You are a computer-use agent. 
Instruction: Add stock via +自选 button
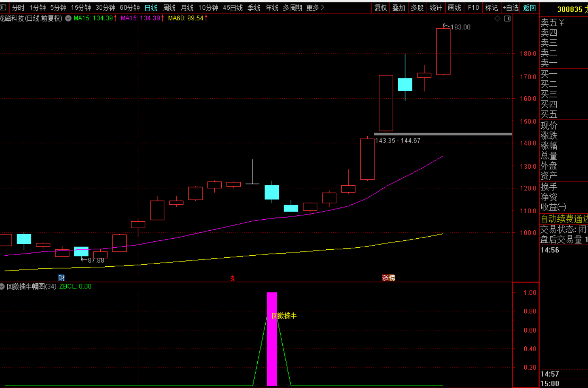(x=511, y=8)
